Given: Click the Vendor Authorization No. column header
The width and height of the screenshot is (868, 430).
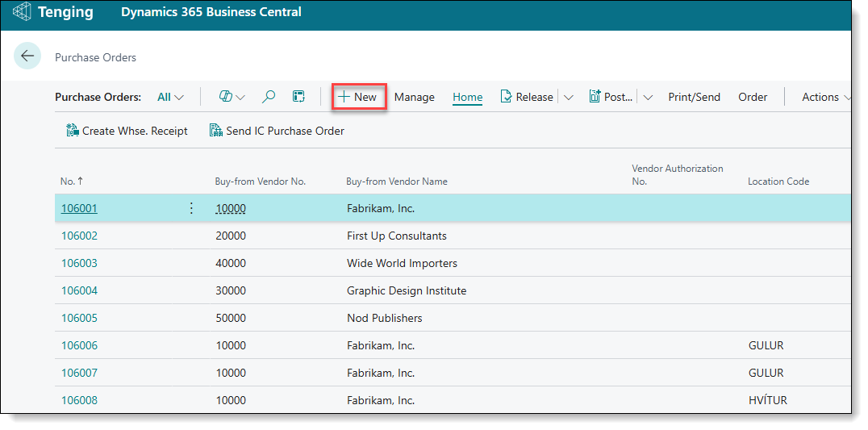Looking at the screenshot, I should pos(678,175).
